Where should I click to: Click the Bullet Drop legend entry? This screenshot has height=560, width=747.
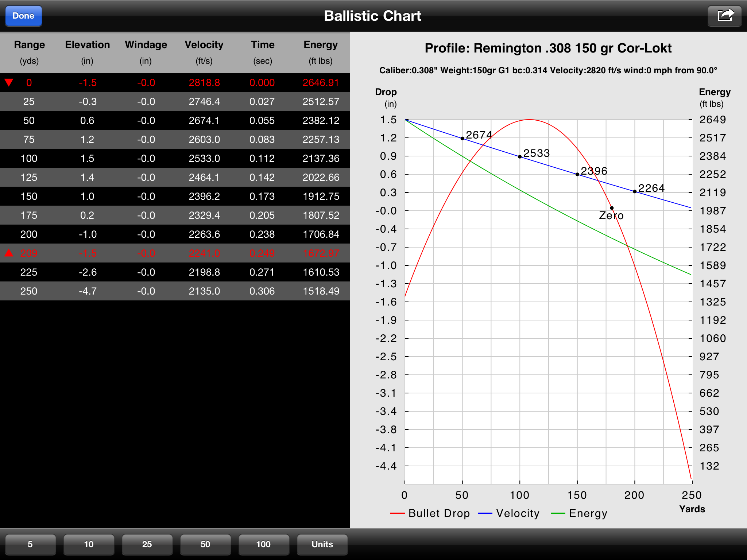click(x=430, y=513)
